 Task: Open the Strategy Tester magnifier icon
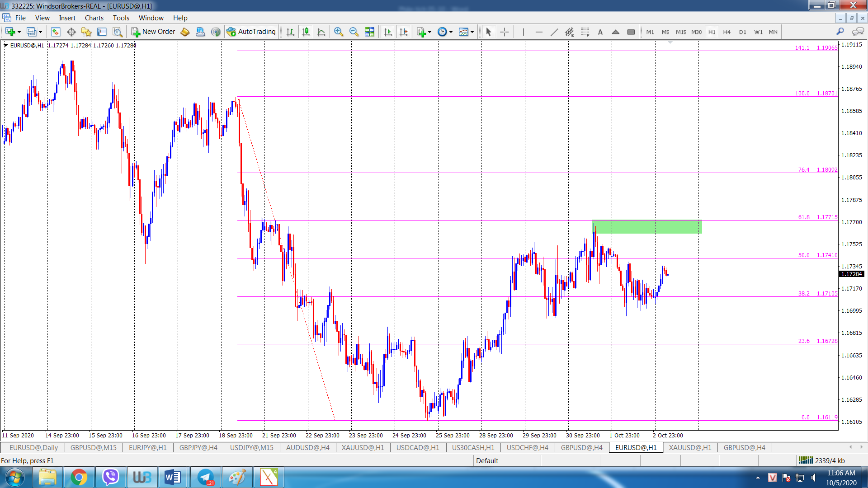(x=117, y=32)
